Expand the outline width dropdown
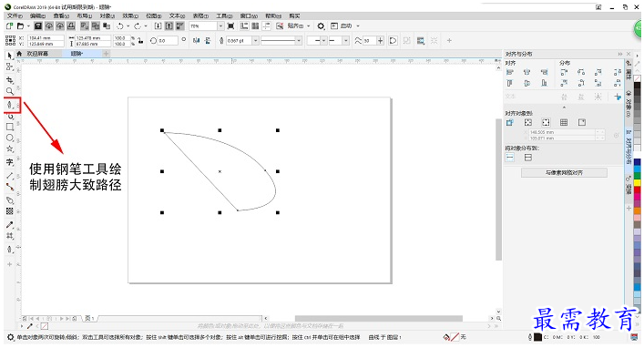The height and width of the screenshot is (348, 644). tap(255, 41)
